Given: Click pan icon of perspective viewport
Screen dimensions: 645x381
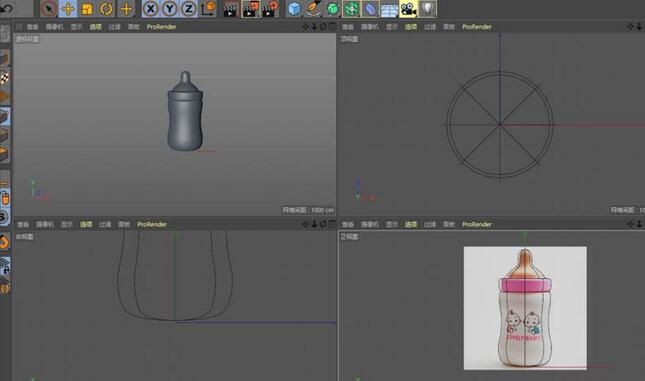Looking at the screenshot, I should [306, 27].
